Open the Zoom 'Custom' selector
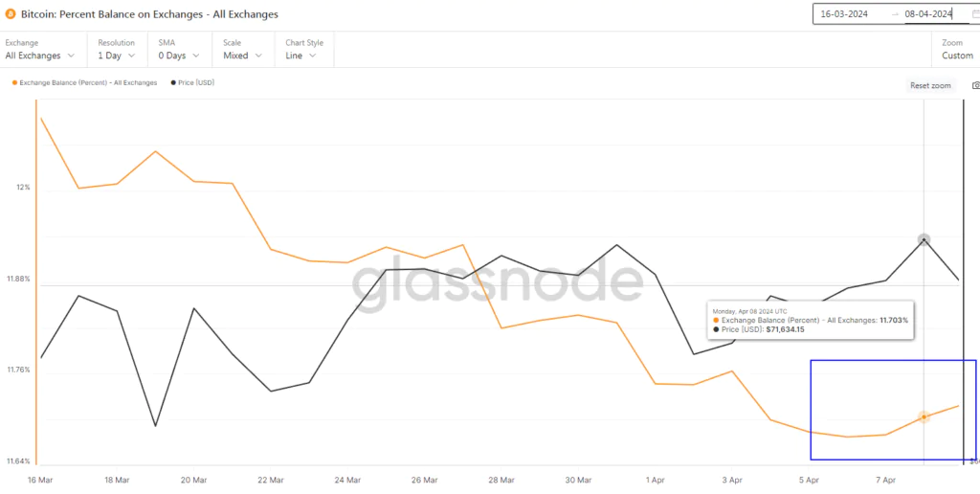This screenshot has height=494, width=980. coord(957,56)
